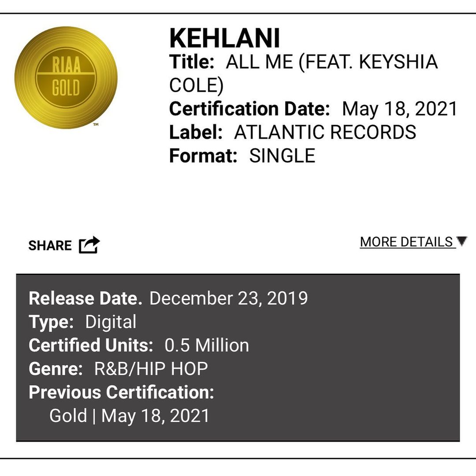The height and width of the screenshot is (476, 476).
Task: Click the SINGLE format value
Action: point(283,156)
